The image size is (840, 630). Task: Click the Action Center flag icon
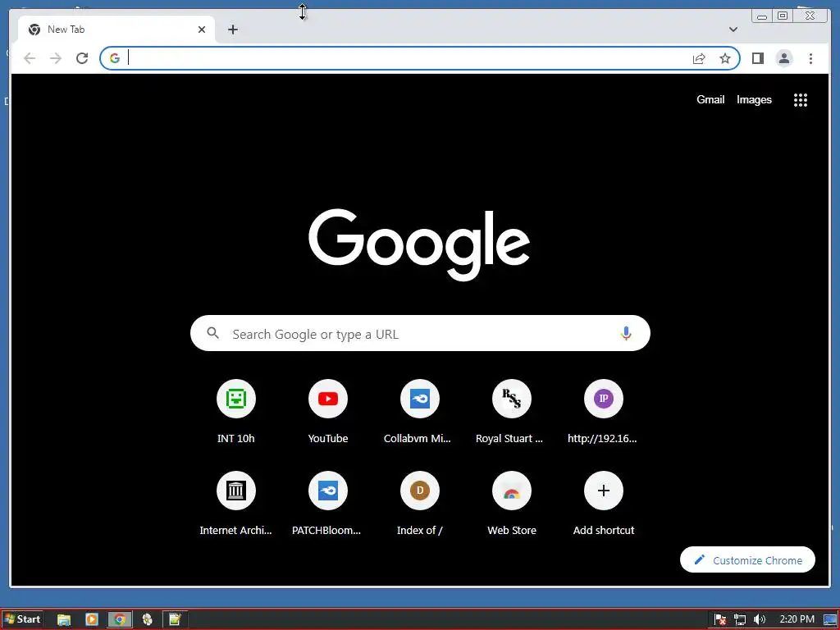point(720,620)
